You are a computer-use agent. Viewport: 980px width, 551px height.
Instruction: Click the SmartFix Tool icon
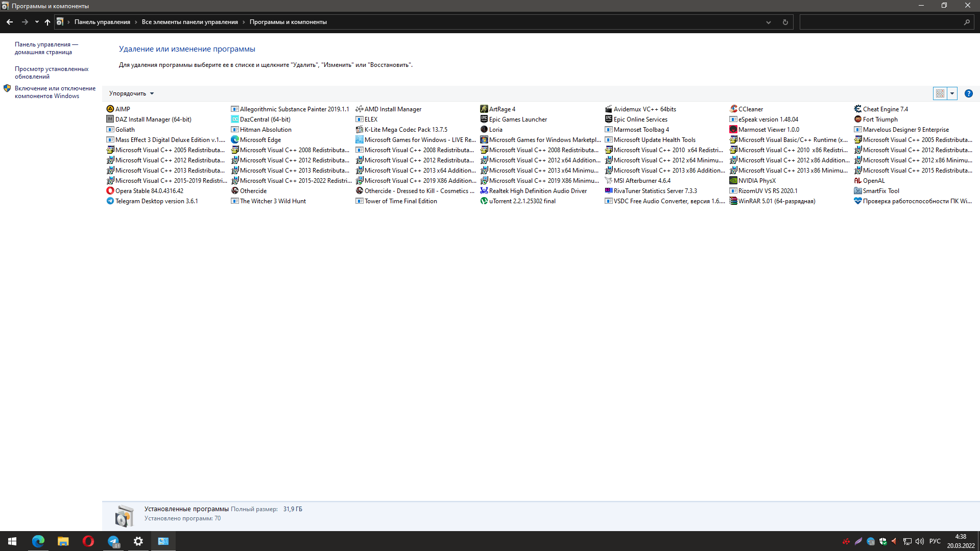(857, 190)
